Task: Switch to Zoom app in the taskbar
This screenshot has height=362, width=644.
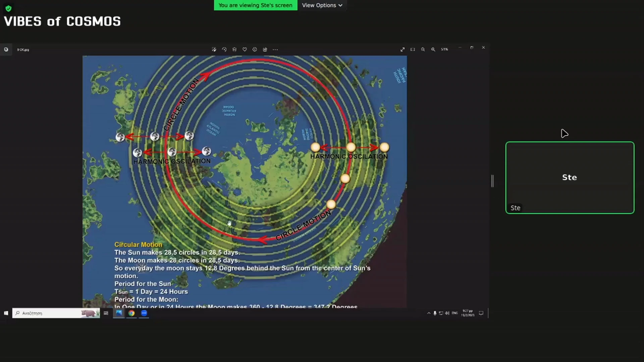Action: coord(144,313)
